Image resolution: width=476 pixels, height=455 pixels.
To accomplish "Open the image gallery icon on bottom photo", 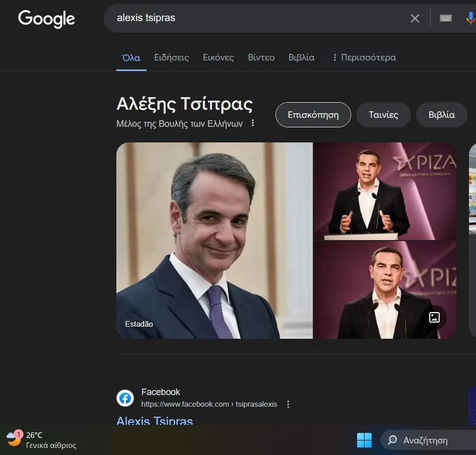I will click(x=434, y=317).
